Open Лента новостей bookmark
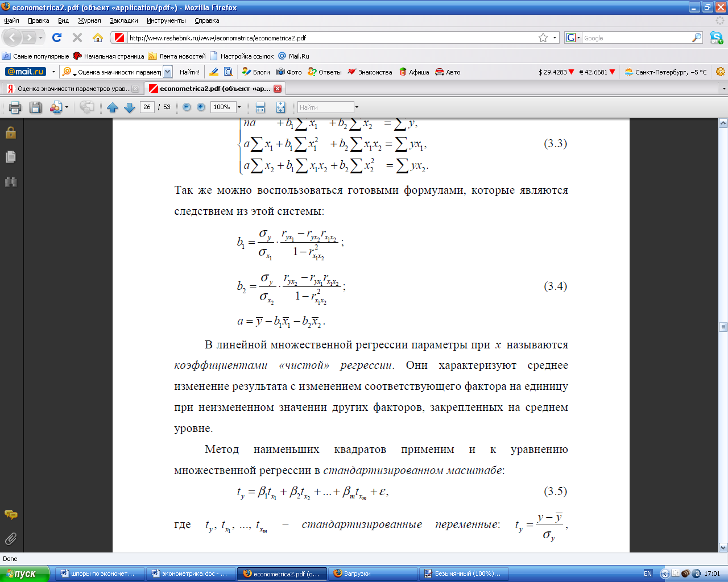The width and height of the screenshot is (728, 582). click(x=177, y=56)
